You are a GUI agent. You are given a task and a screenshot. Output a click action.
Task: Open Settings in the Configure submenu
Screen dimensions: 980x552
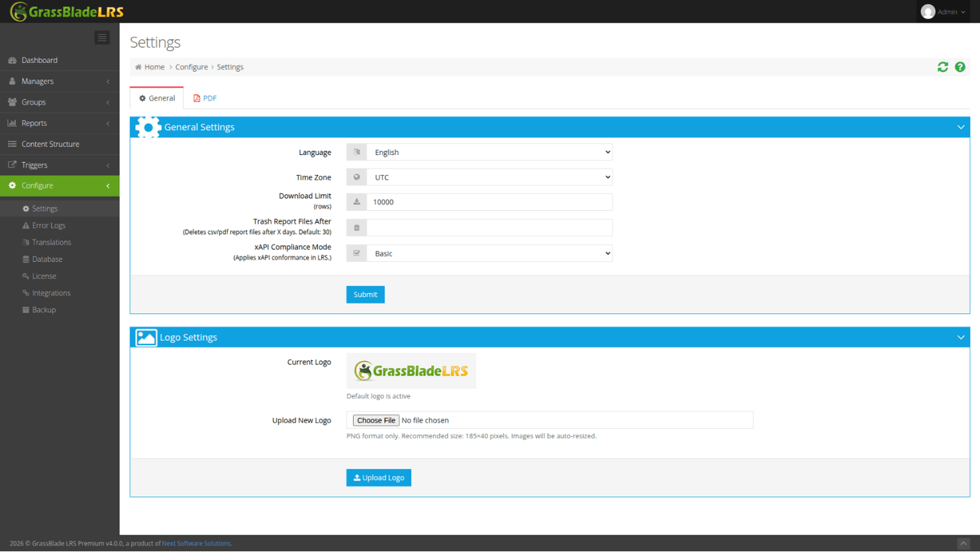[x=60, y=209]
